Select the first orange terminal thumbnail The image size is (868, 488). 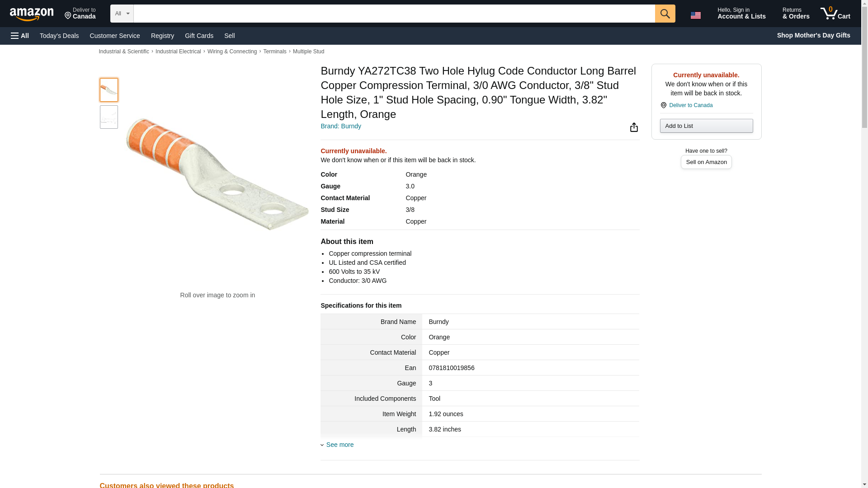pyautogui.click(x=109, y=90)
